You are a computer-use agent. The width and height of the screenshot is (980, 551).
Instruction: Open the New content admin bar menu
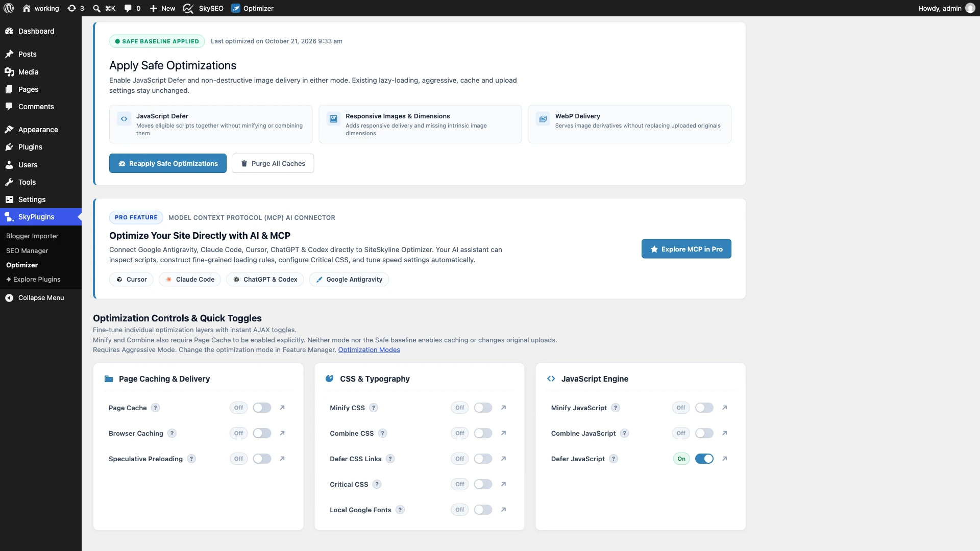[162, 8]
